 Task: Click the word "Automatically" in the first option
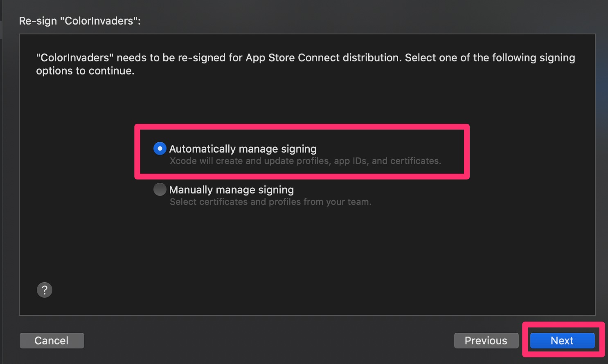click(x=203, y=149)
